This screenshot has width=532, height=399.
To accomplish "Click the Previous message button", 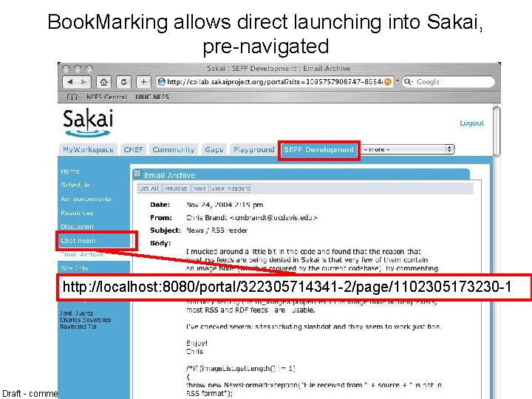I will [175, 188].
